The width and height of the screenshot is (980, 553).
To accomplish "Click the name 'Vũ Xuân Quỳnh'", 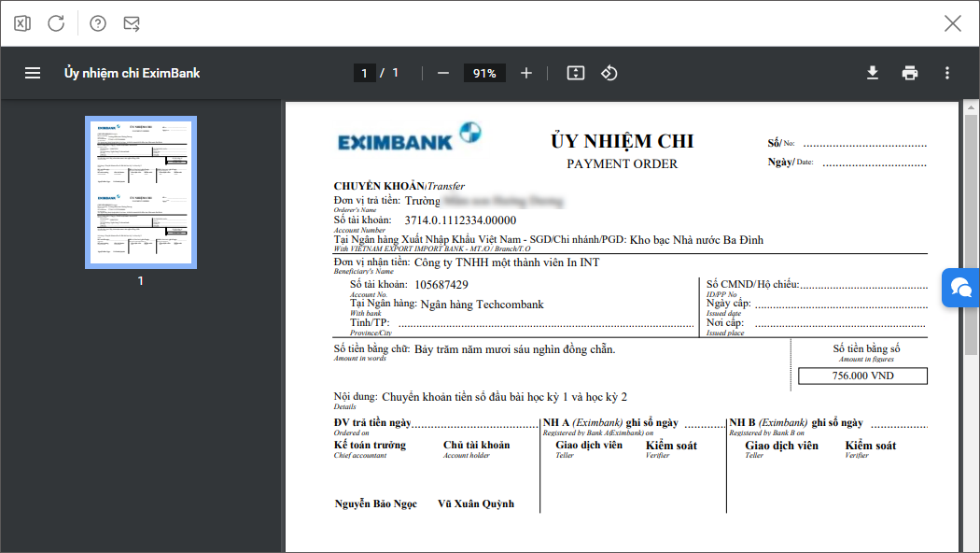I will [x=476, y=503].
